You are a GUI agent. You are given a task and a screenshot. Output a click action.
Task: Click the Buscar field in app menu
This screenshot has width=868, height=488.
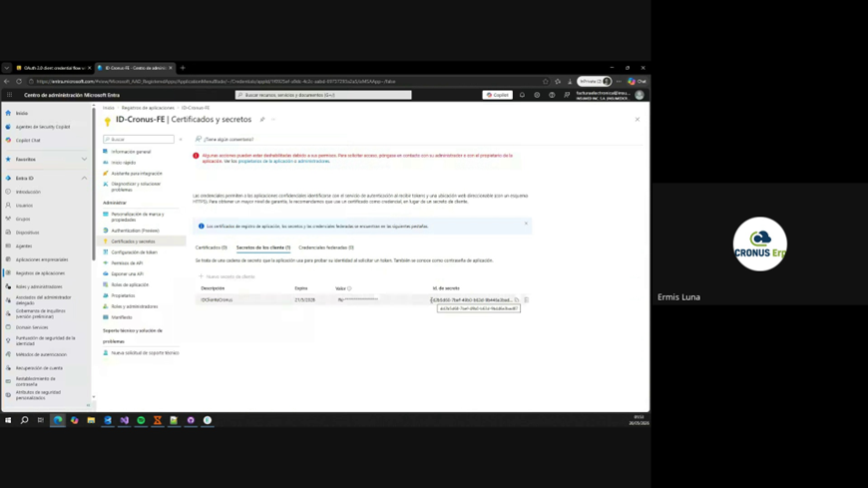[x=139, y=139]
